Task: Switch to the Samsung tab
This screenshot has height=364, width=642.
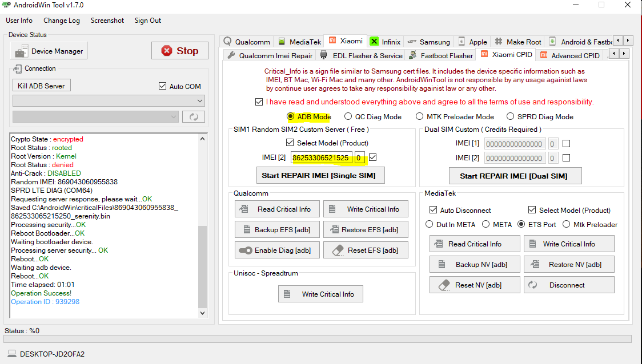Action: (x=429, y=42)
